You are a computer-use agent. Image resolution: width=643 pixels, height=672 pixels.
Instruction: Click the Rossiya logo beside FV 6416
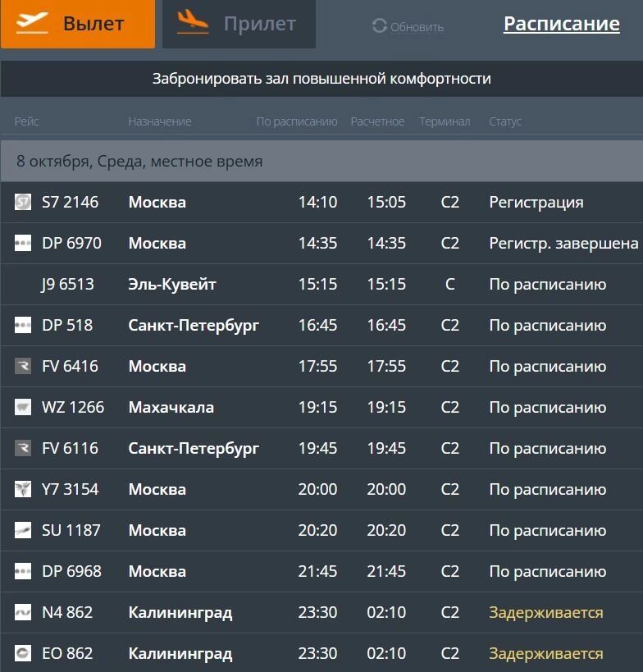(x=23, y=366)
